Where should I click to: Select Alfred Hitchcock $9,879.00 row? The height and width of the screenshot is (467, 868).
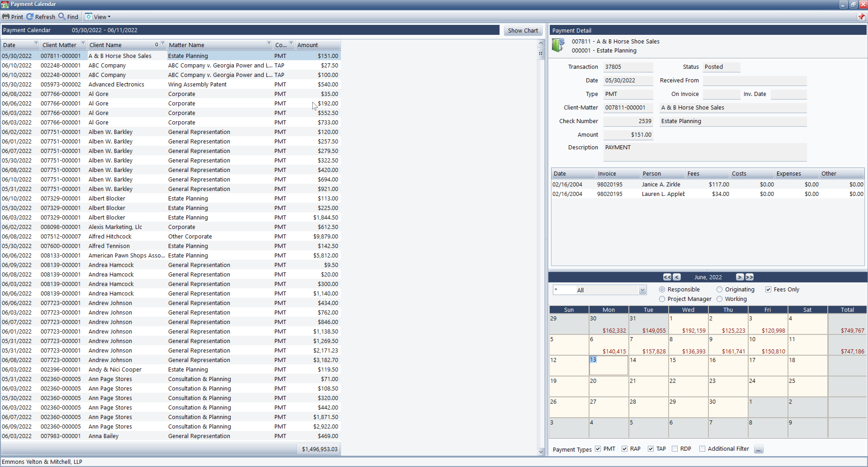pyautogui.click(x=170, y=236)
